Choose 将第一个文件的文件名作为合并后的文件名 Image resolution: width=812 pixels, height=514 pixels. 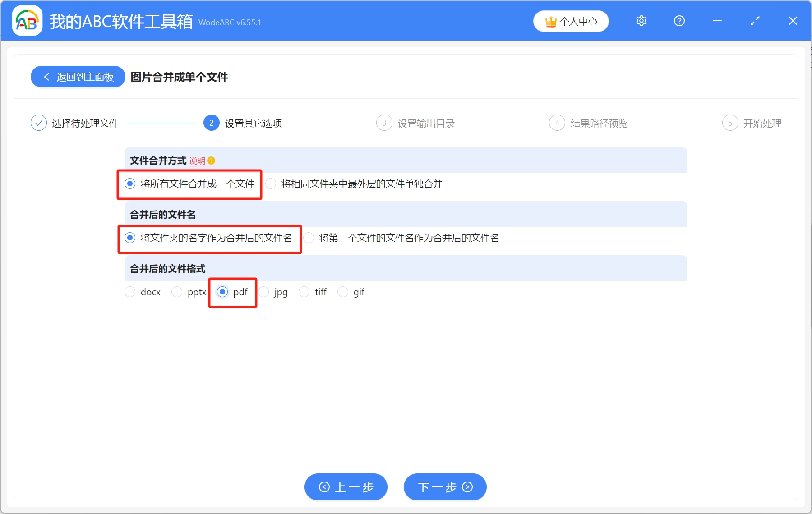(x=309, y=238)
